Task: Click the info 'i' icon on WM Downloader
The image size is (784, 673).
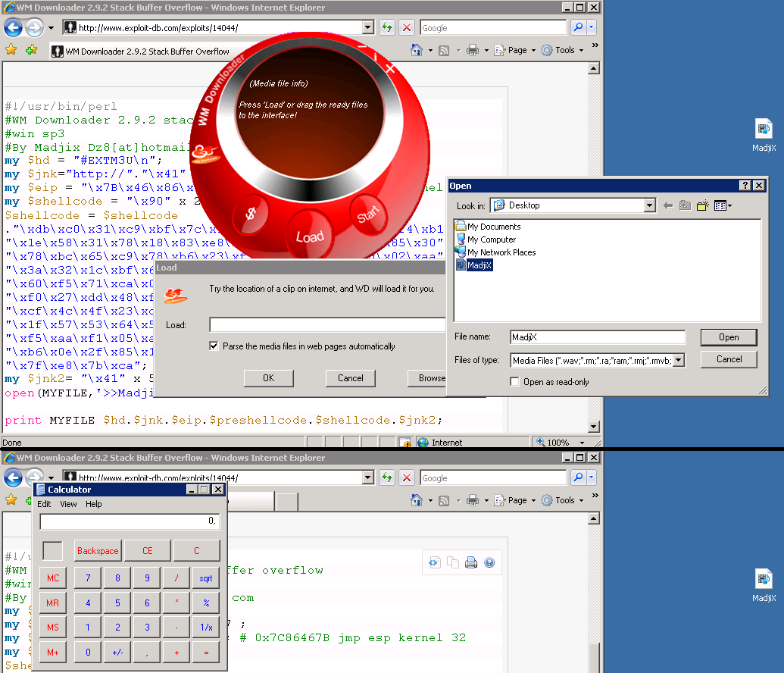Action: (375, 57)
